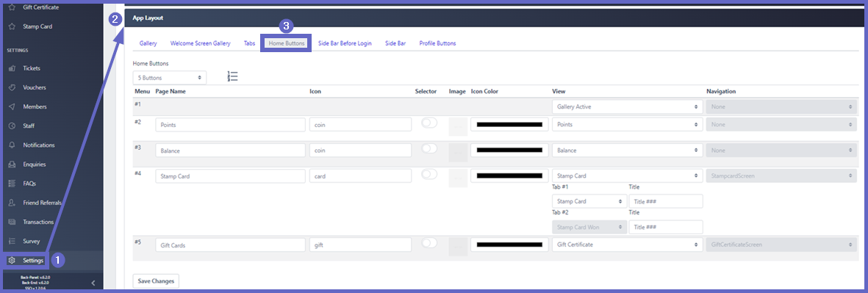Open the StampcardScreen navigation dropdown

pyautogui.click(x=781, y=176)
